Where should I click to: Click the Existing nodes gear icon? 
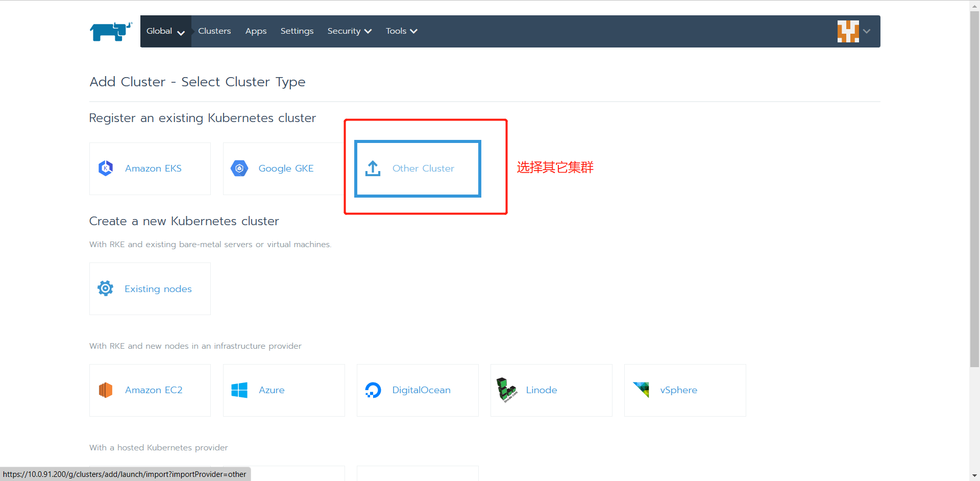click(x=105, y=288)
